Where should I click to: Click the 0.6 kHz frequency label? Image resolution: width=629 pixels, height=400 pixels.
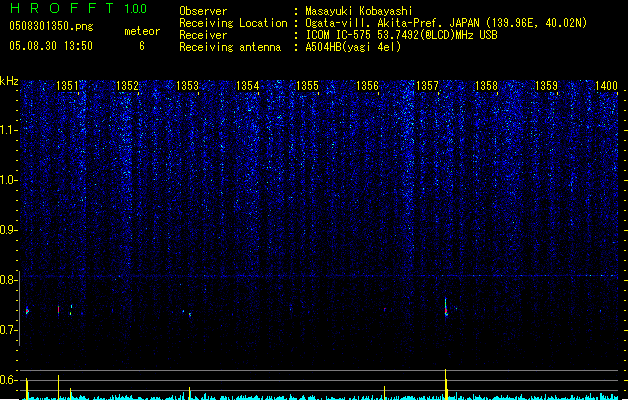click(8, 380)
